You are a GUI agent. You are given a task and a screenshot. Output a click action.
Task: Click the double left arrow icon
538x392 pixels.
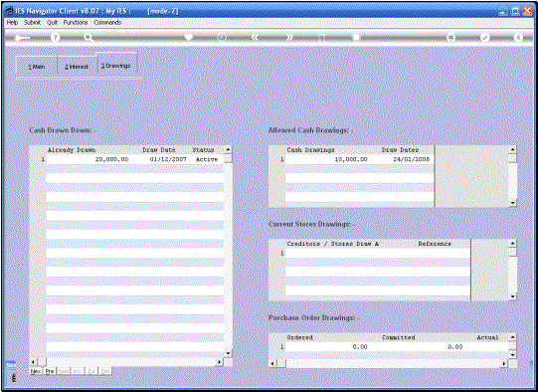255,37
